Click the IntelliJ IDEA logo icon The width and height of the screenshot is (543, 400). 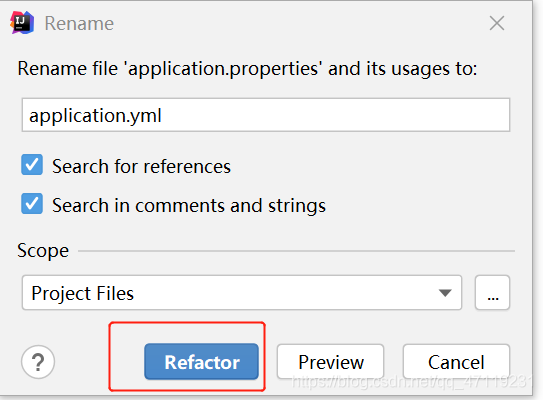click(22, 23)
